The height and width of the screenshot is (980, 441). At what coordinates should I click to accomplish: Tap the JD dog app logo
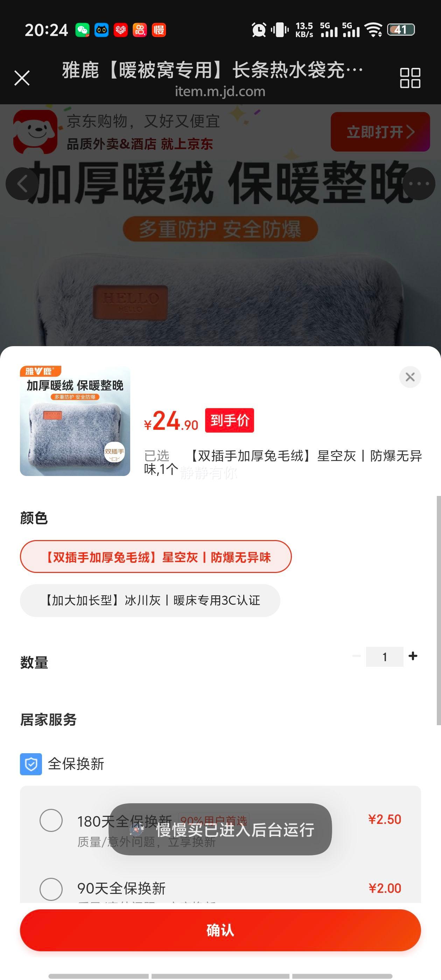(x=35, y=132)
